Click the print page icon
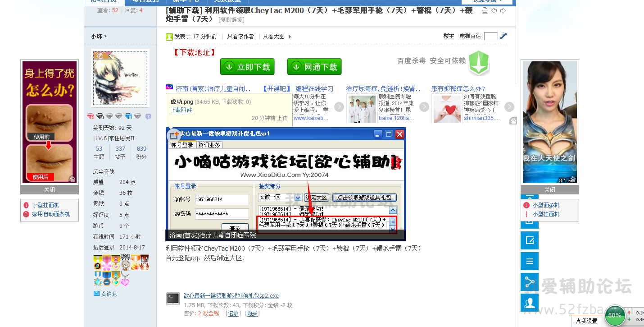The width and height of the screenshot is (644, 327). [485, 11]
